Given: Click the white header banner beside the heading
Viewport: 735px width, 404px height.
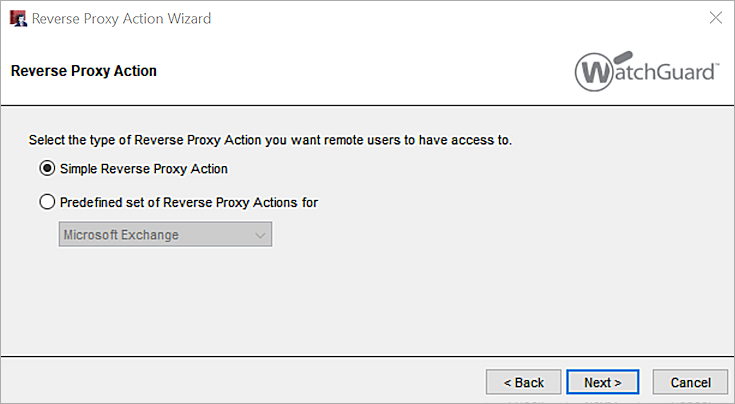Looking at the screenshot, I should [360, 71].
